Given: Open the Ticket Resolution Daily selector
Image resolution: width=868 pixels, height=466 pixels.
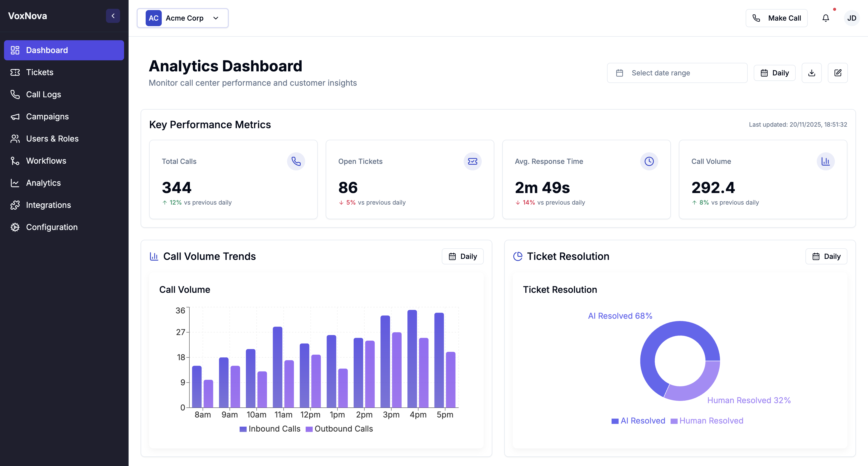Looking at the screenshot, I should 826,256.
